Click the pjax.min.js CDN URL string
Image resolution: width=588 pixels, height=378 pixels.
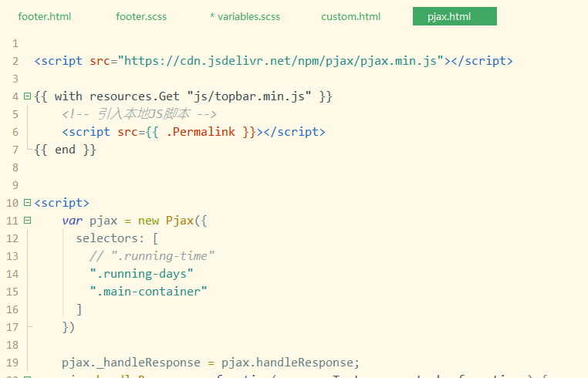(x=281, y=61)
